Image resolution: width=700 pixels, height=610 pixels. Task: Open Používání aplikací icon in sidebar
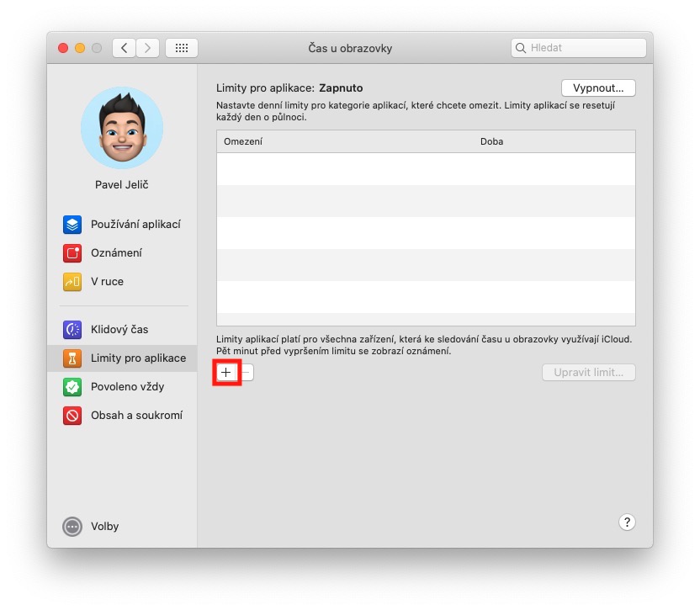coord(72,224)
